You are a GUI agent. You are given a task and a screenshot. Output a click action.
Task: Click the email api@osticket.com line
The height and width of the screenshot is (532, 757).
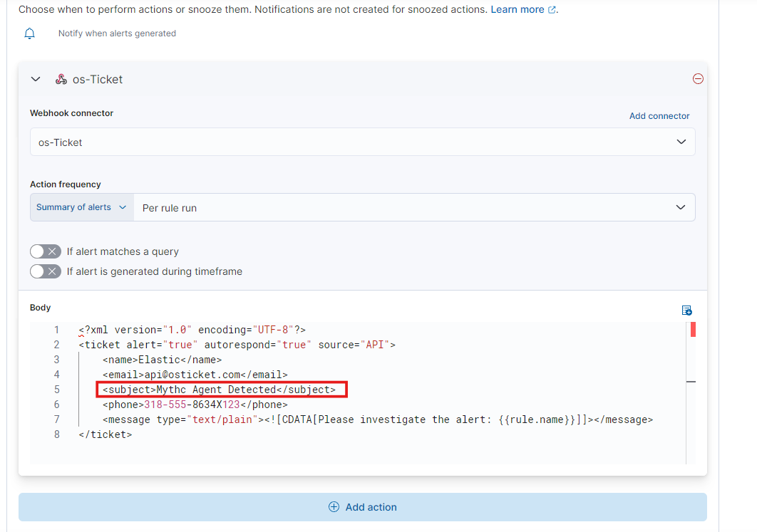pos(195,375)
